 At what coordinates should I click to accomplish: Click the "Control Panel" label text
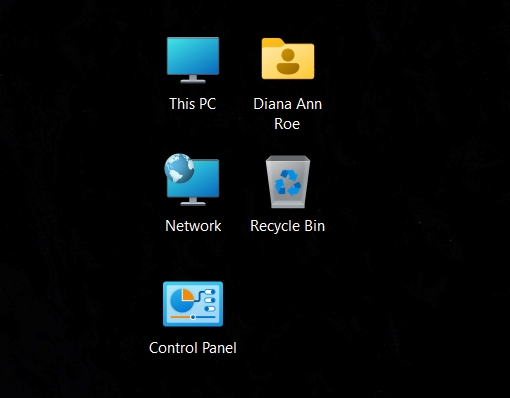coord(193,348)
